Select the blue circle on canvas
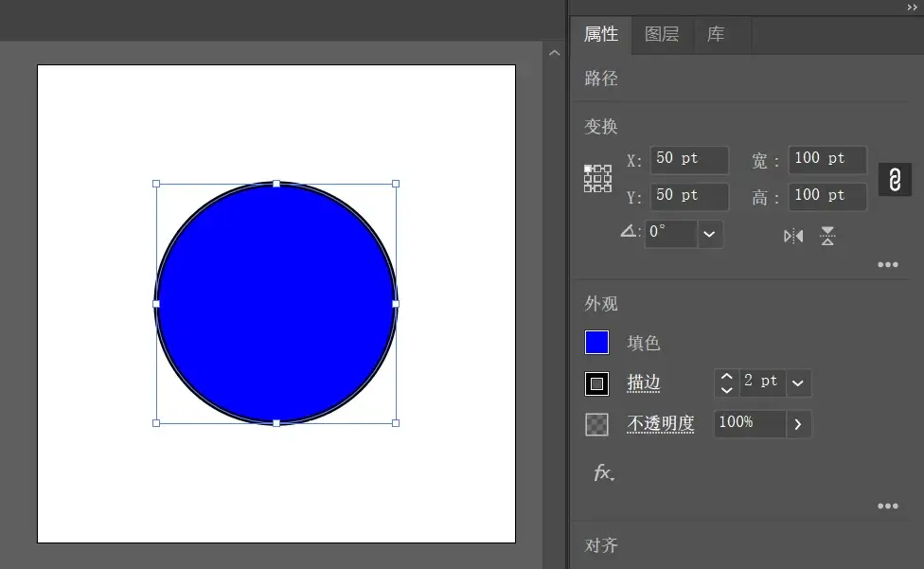Viewport: 924px width, 569px height. 275,303
